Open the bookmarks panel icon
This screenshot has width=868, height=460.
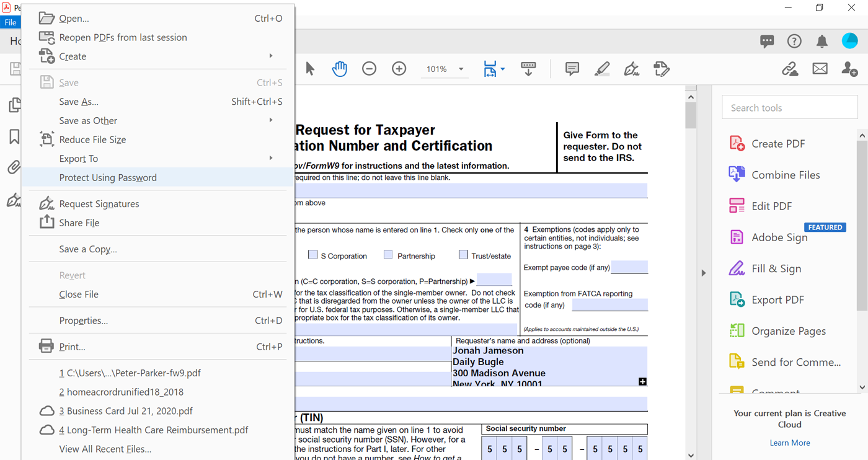coord(14,137)
